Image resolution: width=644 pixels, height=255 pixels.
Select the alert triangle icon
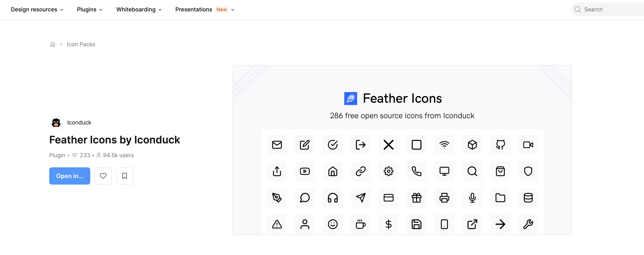[x=277, y=224]
